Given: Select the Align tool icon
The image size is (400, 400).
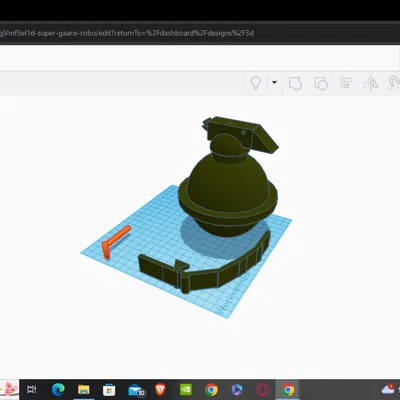Looking at the screenshot, I should [x=346, y=83].
